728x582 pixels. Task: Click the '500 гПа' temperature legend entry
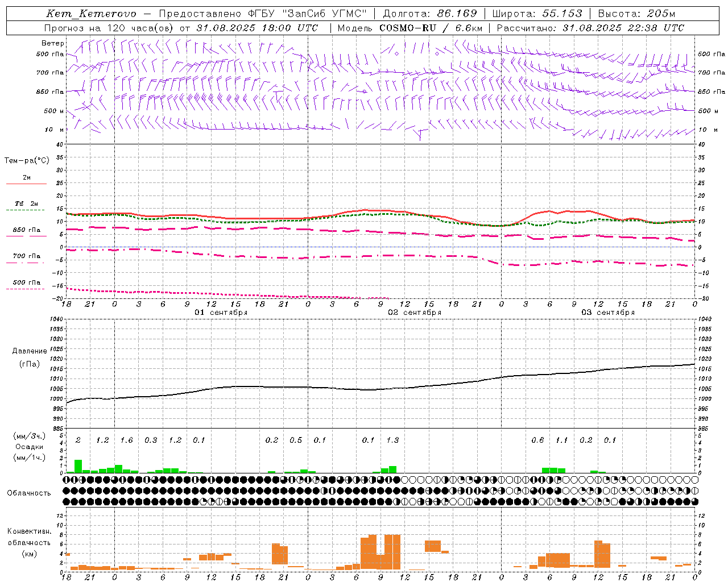[27, 282]
